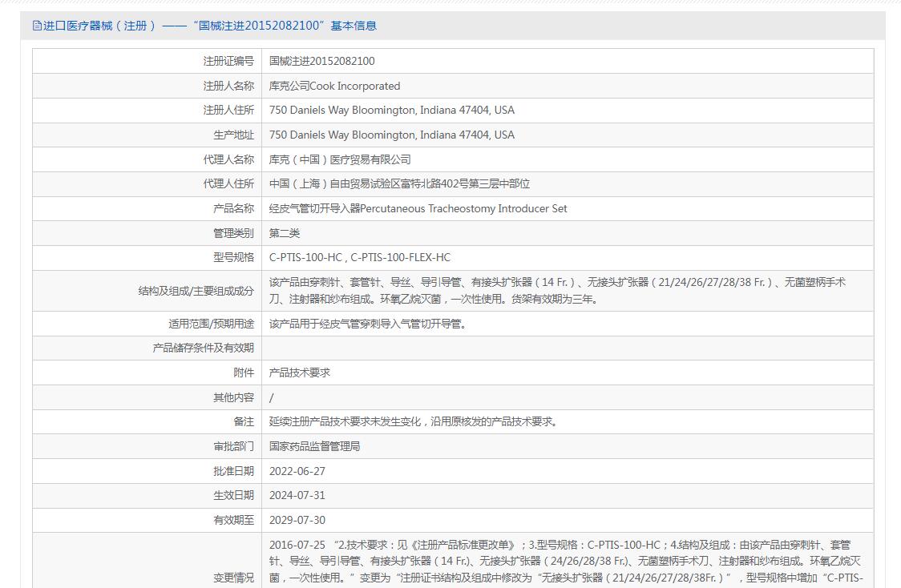The height and width of the screenshot is (588, 901).
Task: Click the 生效日期 label
Action: pos(233,494)
